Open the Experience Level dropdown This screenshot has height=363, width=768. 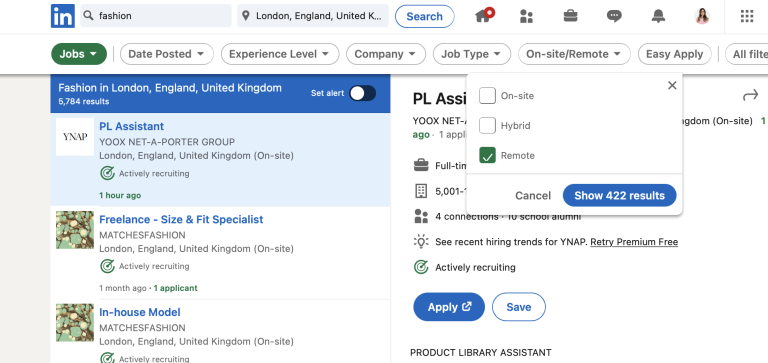[x=280, y=54]
